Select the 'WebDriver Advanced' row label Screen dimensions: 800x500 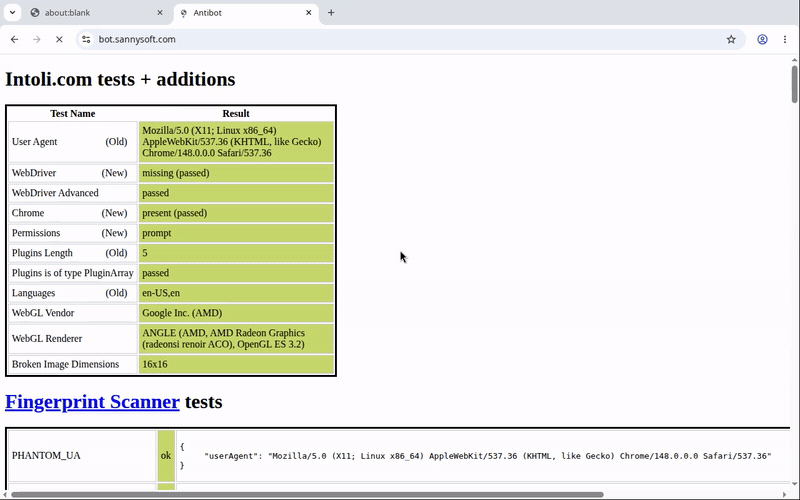[x=55, y=193]
